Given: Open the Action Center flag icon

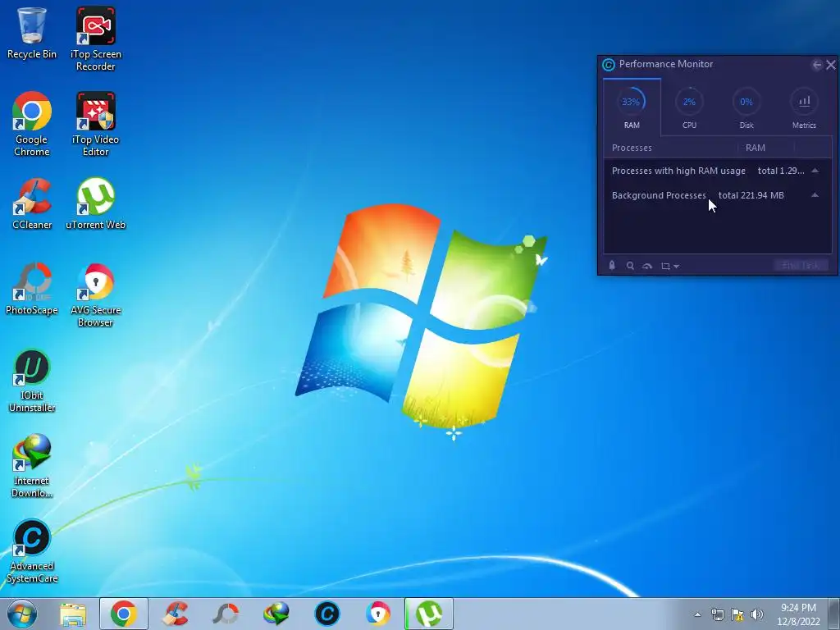Looking at the screenshot, I should tap(737, 614).
